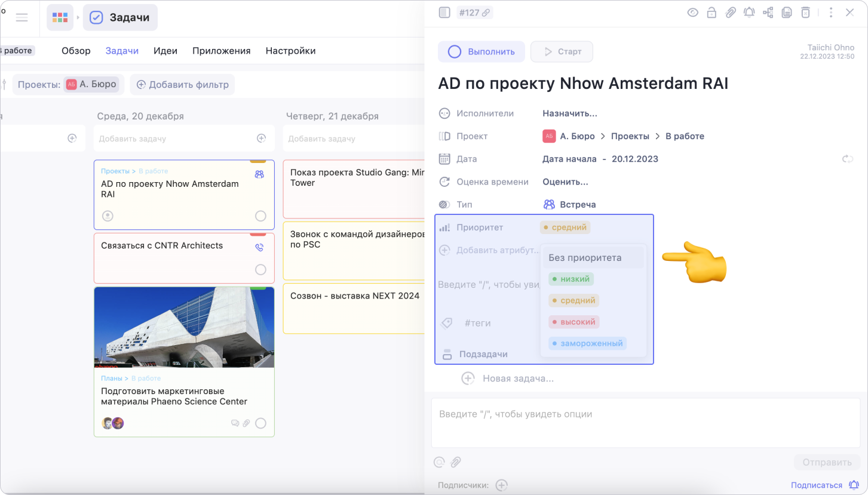The width and height of the screenshot is (868, 495).
Task: Check the completion circle on the Nhow Amsterdam card
Action: coord(260,216)
